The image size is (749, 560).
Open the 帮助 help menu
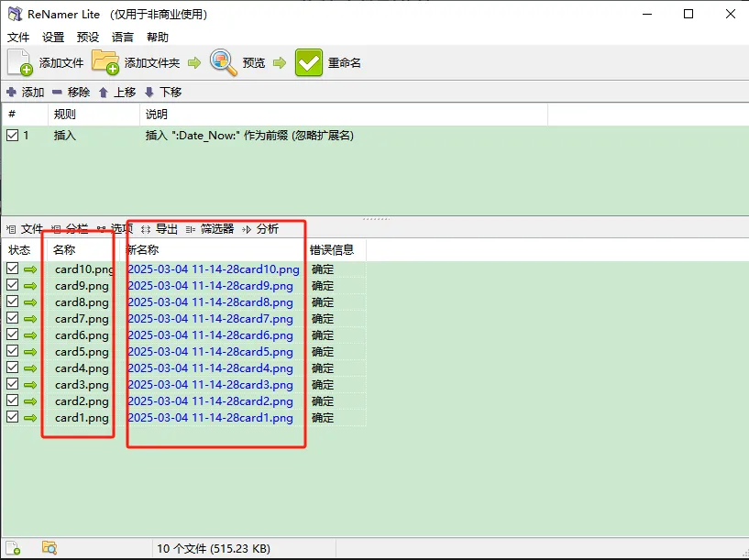(158, 38)
